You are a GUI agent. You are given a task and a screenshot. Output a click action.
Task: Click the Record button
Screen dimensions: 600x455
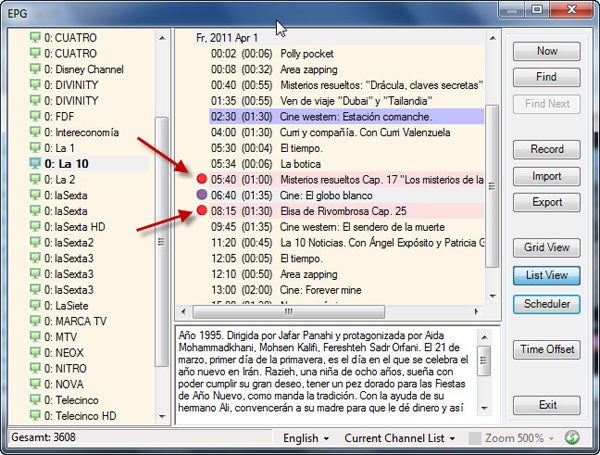pyautogui.click(x=546, y=149)
